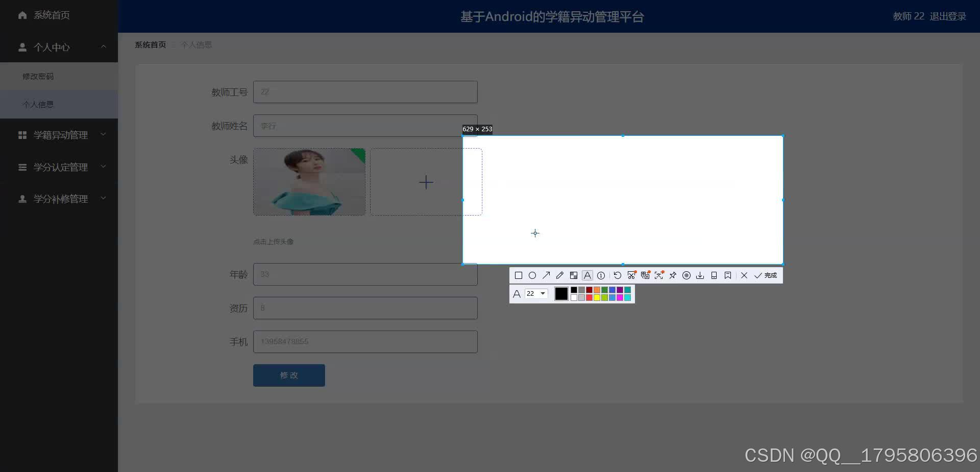
Task: Select the rectangle annotation tool
Action: click(519, 275)
